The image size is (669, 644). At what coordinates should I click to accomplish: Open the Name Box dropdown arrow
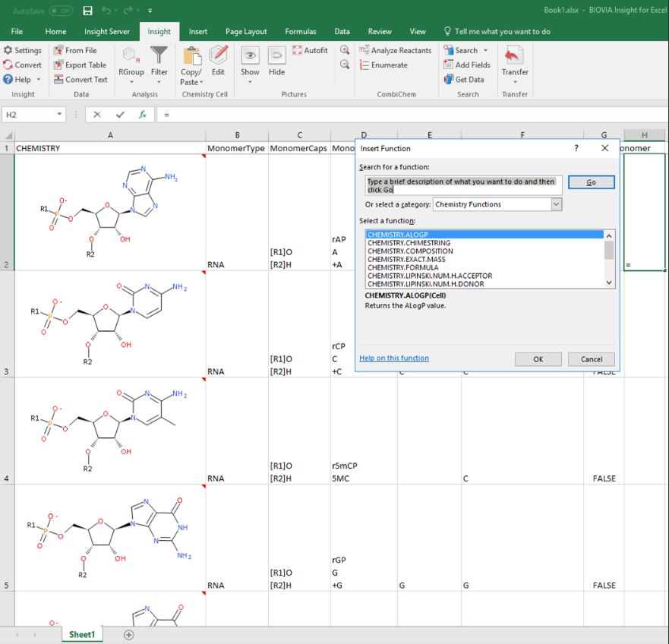59,115
